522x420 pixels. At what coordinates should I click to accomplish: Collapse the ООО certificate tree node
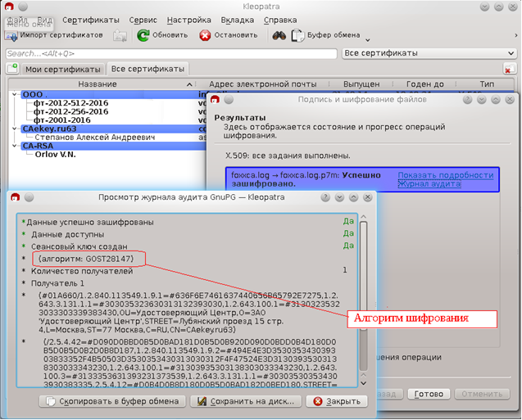(14, 94)
